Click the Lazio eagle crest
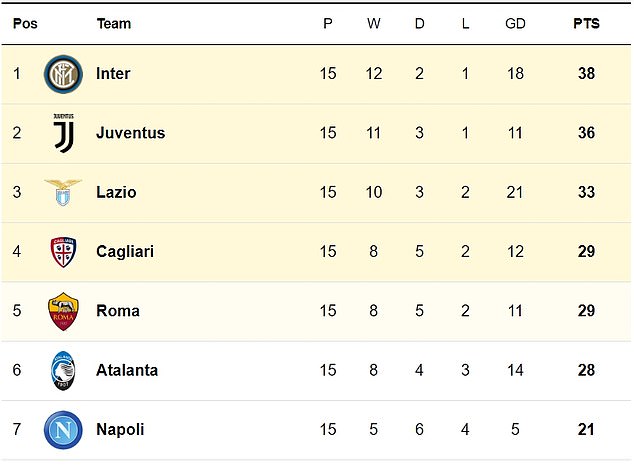This screenshot has width=634, height=465. click(x=62, y=192)
